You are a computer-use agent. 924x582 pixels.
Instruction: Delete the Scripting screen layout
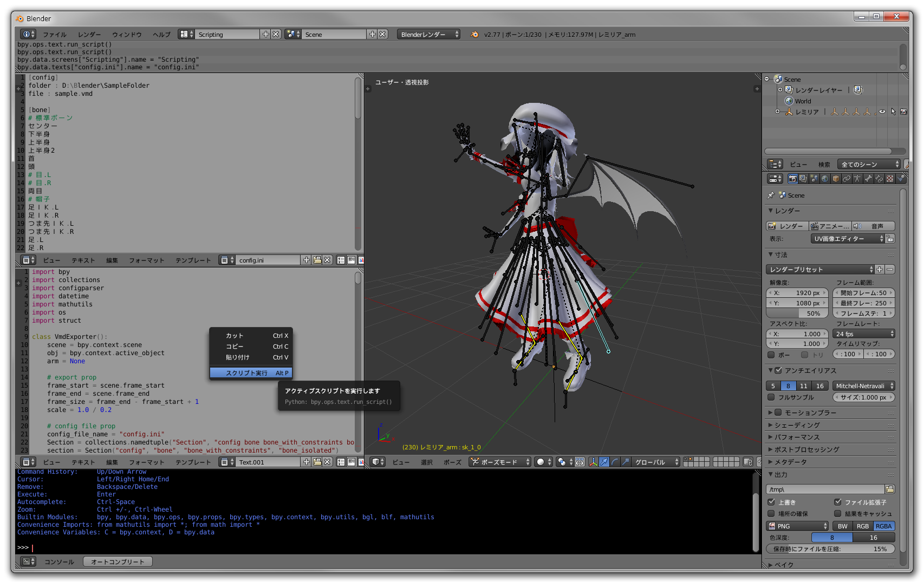tap(276, 34)
